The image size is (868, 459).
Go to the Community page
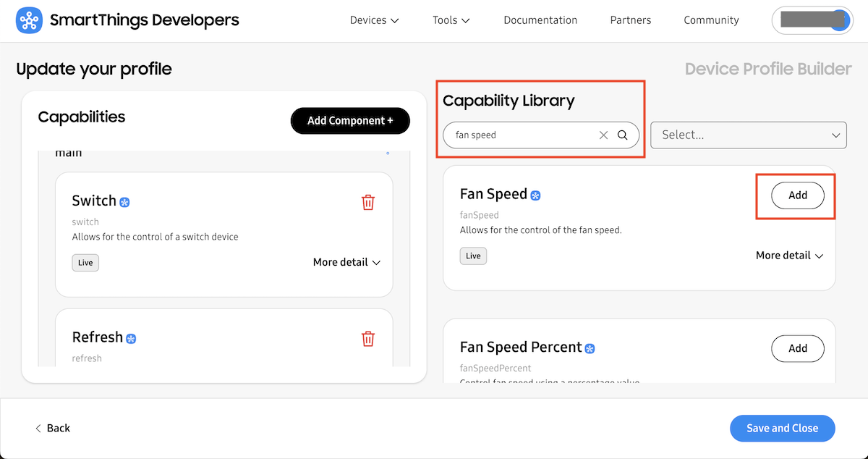click(x=711, y=20)
